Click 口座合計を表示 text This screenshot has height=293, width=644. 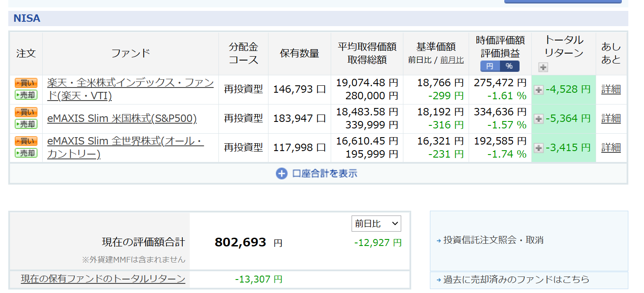click(325, 174)
